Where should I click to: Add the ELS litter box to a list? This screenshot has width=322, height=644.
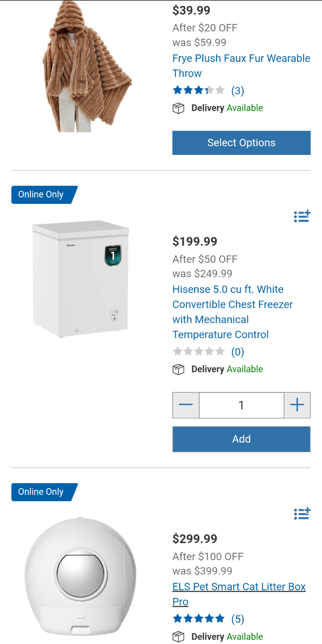(x=302, y=513)
